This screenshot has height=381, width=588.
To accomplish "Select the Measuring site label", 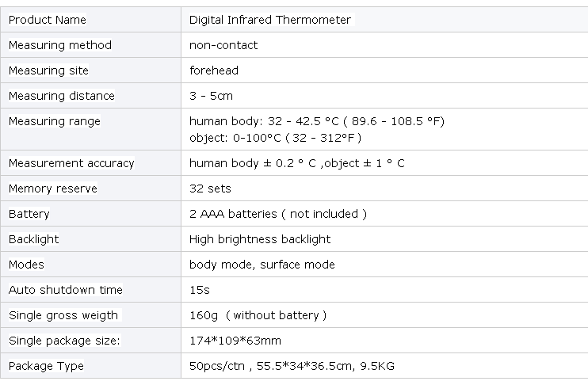I will pyautogui.click(x=48, y=70).
